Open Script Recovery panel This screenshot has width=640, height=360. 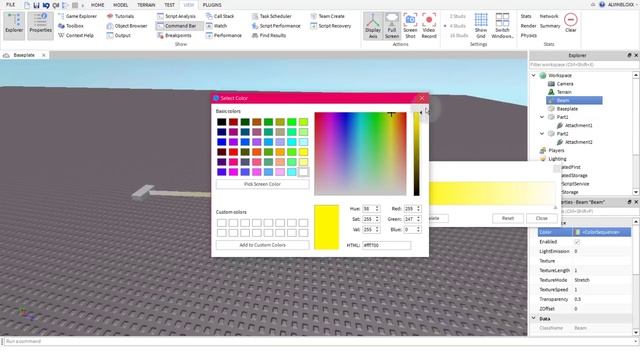click(x=331, y=26)
